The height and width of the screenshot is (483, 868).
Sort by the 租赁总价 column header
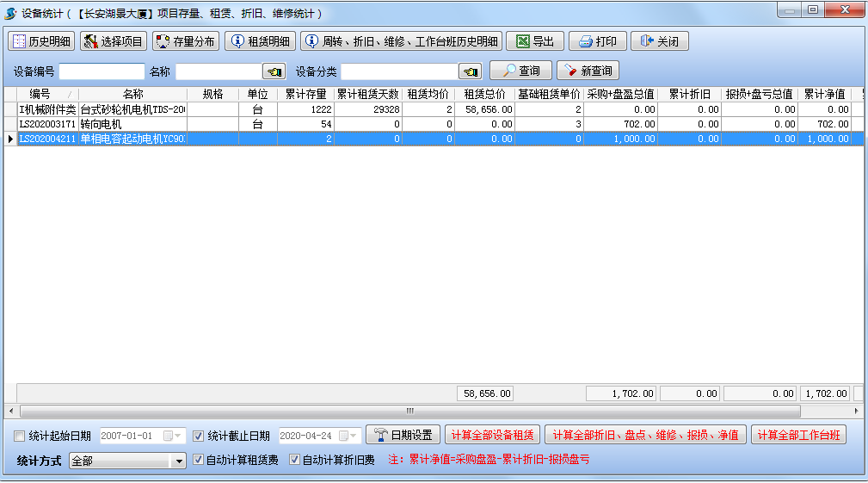(x=484, y=94)
